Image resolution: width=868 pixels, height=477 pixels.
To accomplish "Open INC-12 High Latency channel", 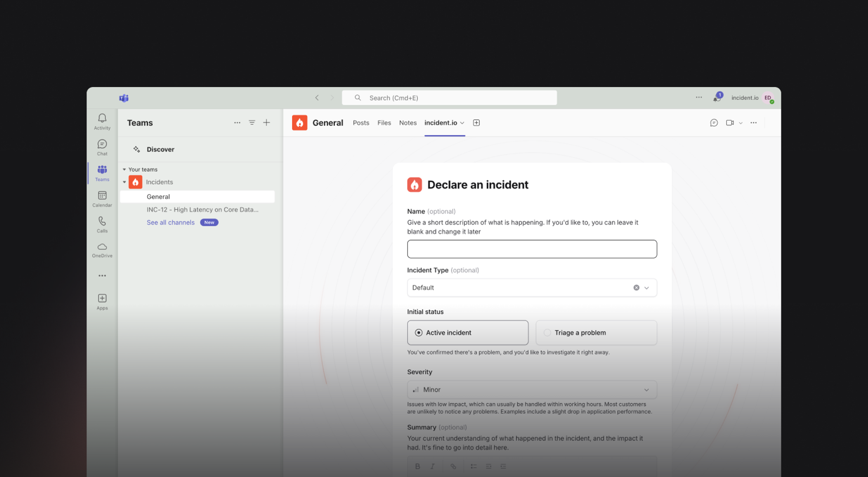I will point(202,210).
